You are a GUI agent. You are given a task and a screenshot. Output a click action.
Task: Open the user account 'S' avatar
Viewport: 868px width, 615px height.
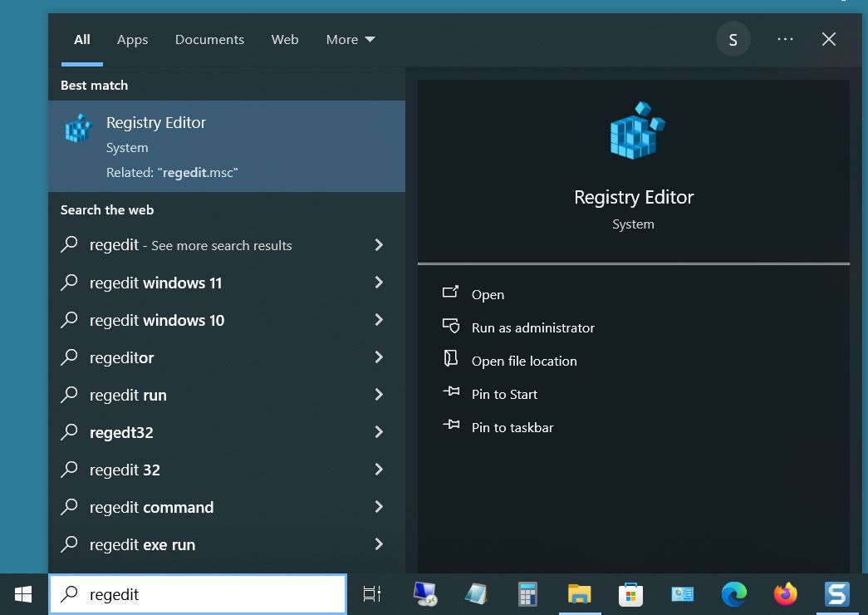(x=733, y=39)
